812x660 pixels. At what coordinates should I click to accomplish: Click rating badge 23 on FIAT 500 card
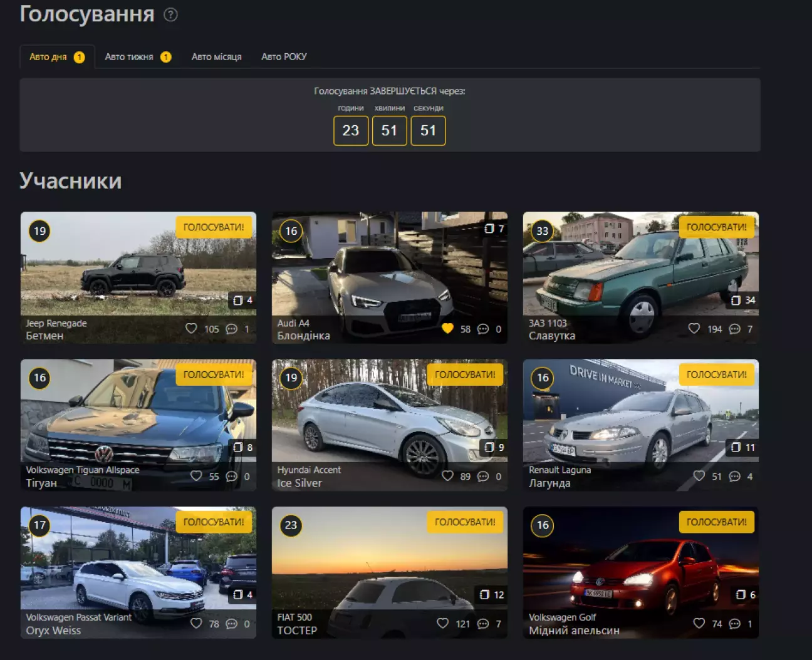(x=291, y=525)
